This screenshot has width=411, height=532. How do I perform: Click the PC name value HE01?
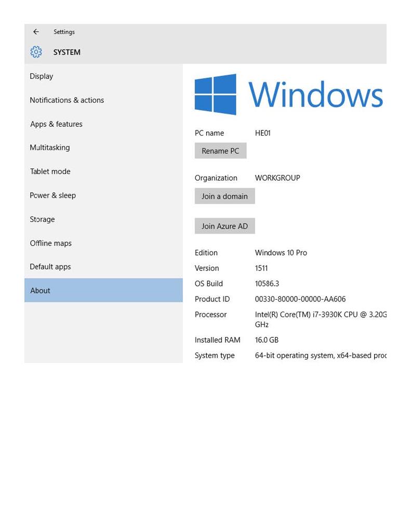[x=263, y=133]
